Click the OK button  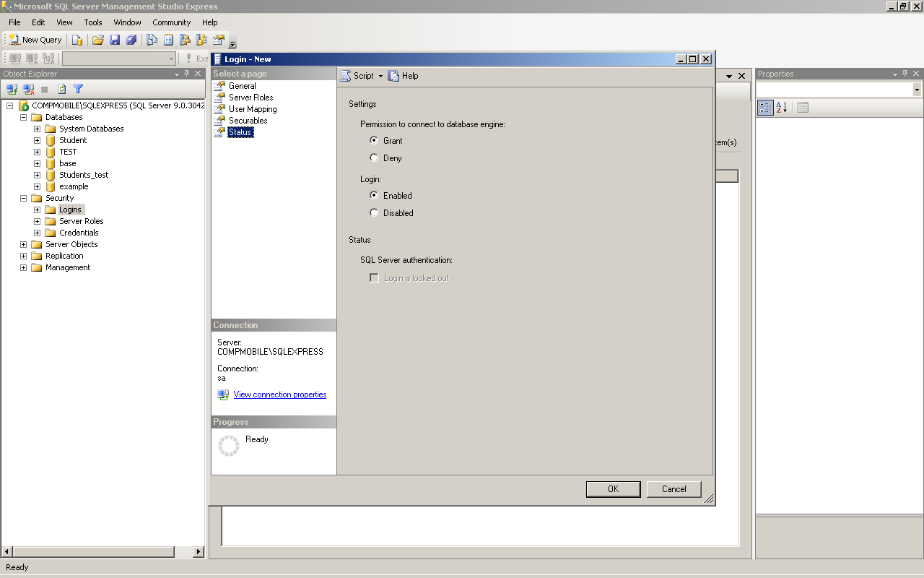[x=613, y=489]
